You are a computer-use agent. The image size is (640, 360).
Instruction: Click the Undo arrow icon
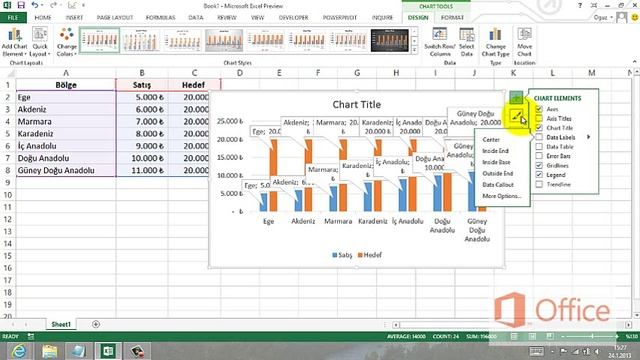(x=35, y=5)
